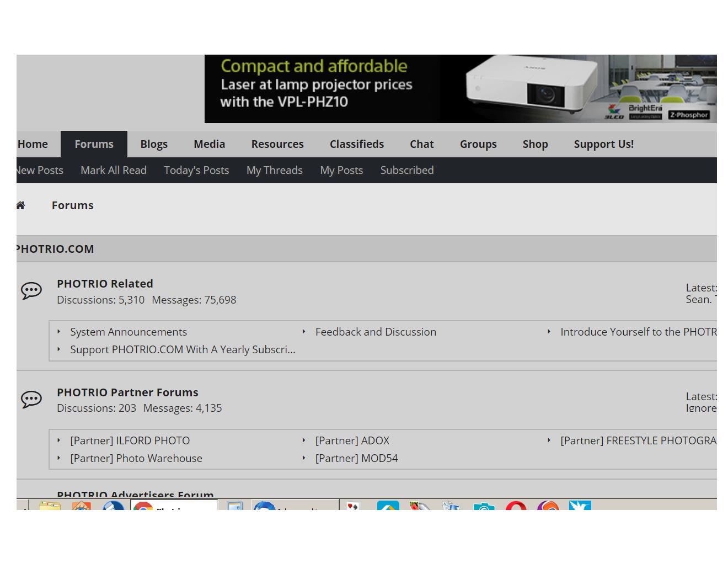The height and width of the screenshot is (563, 728).
Task: Click Mark All Read in the sub-navigation
Action: click(114, 170)
